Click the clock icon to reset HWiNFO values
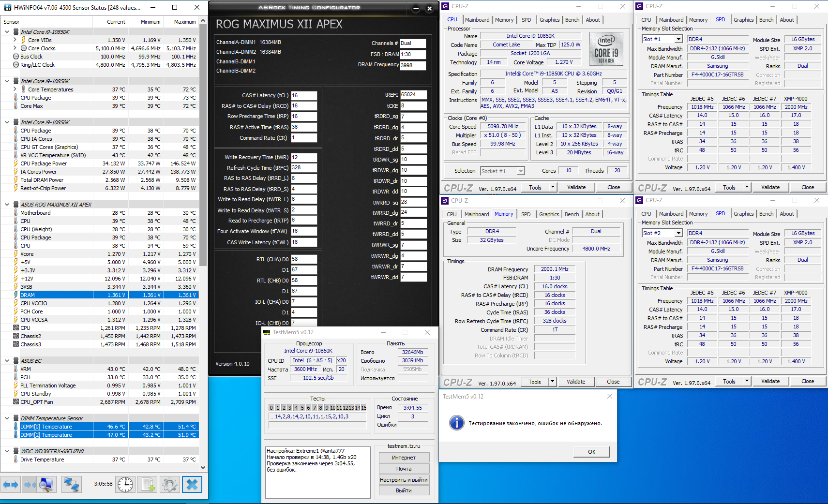This screenshot has height=504, width=828. [125, 484]
